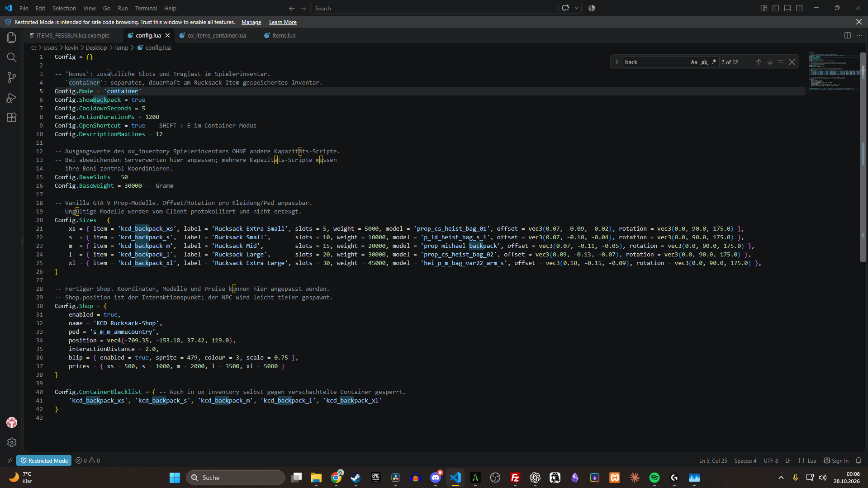Viewport: 868px width, 488px height.
Task: Select encoding UTF-8 in status bar
Action: coord(771,460)
